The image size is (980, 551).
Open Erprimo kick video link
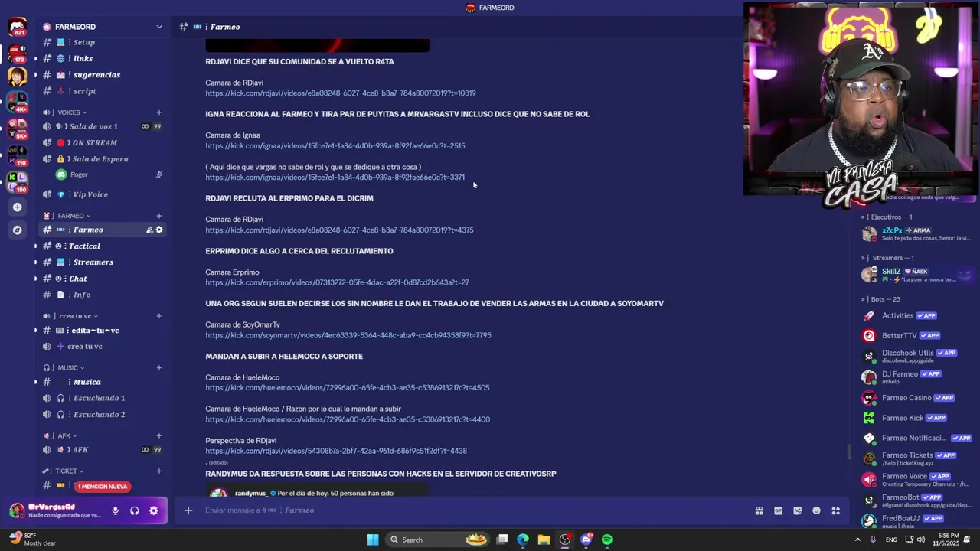point(337,282)
